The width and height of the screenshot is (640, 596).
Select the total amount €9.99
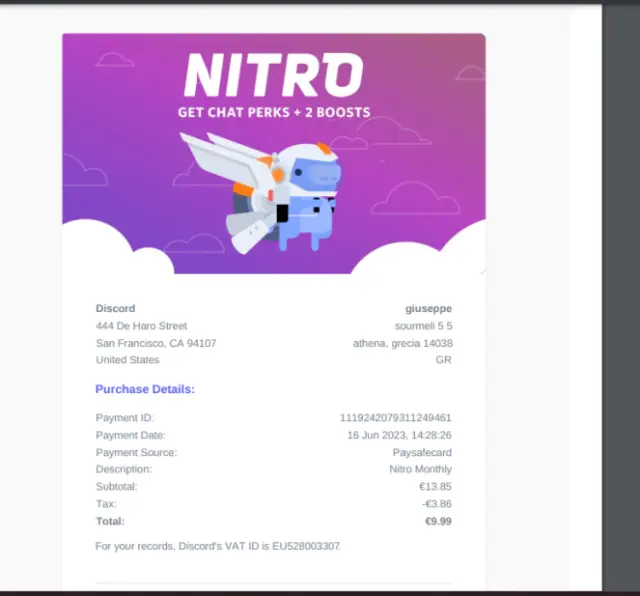tap(438, 521)
